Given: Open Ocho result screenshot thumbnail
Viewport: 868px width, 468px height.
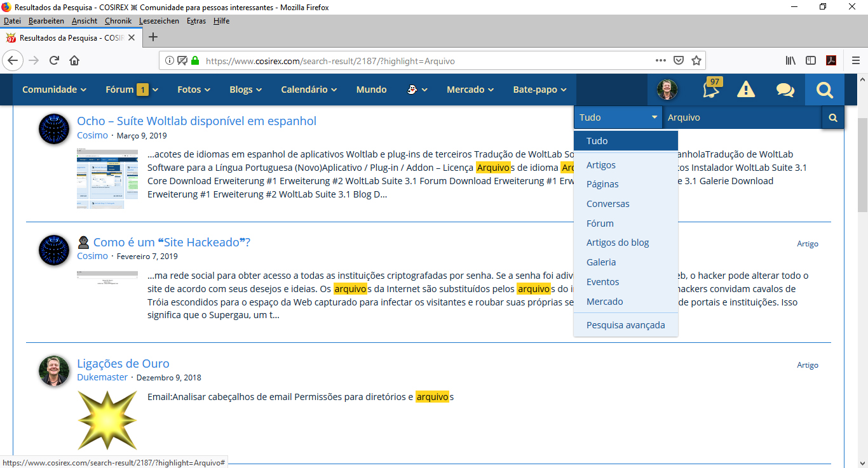Looking at the screenshot, I should (x=107, y=179).
